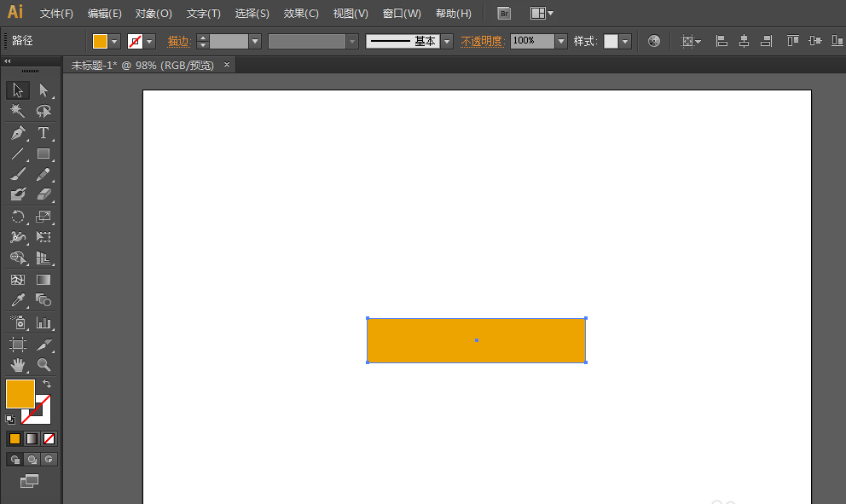Select the Paintbrush tool

tap(18, 174)
